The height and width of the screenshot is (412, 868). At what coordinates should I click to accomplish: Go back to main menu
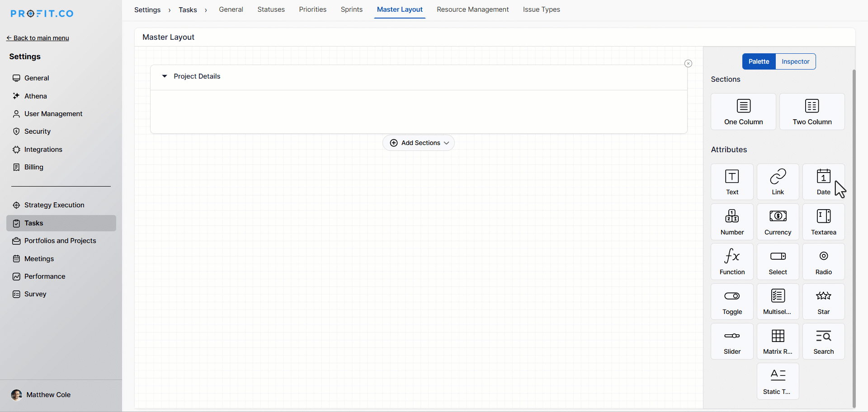click(x=38, y=38)
